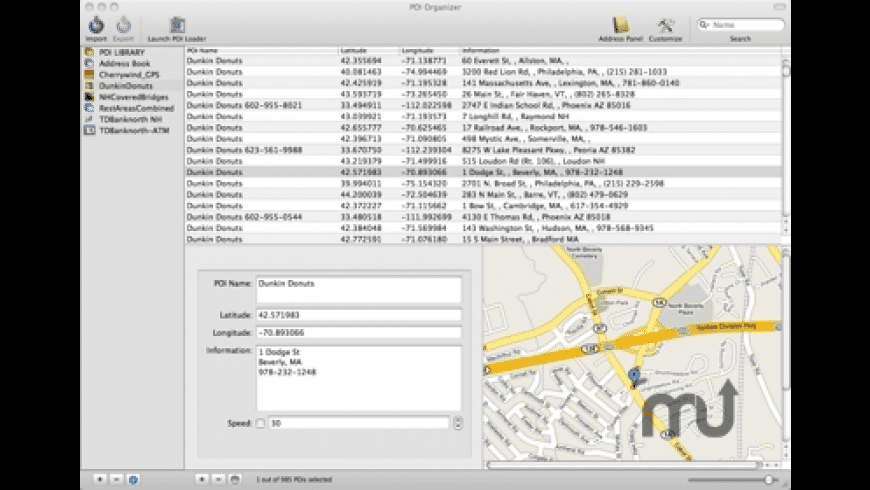Select row with 1 Bow St, Cambridge
This screenshot has height=490, width=870.
tap(483, 205)
